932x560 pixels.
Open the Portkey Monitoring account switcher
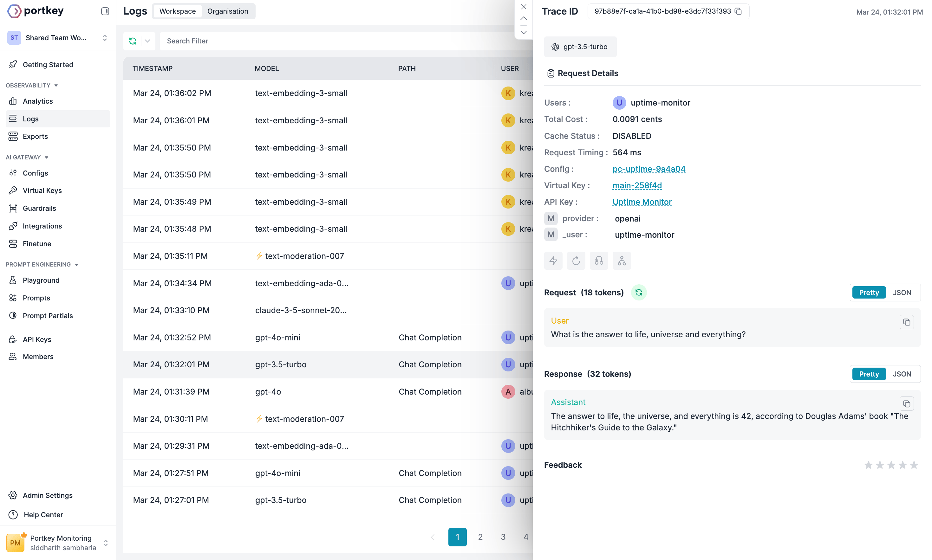pyautogui.click(x=58, y=543)
